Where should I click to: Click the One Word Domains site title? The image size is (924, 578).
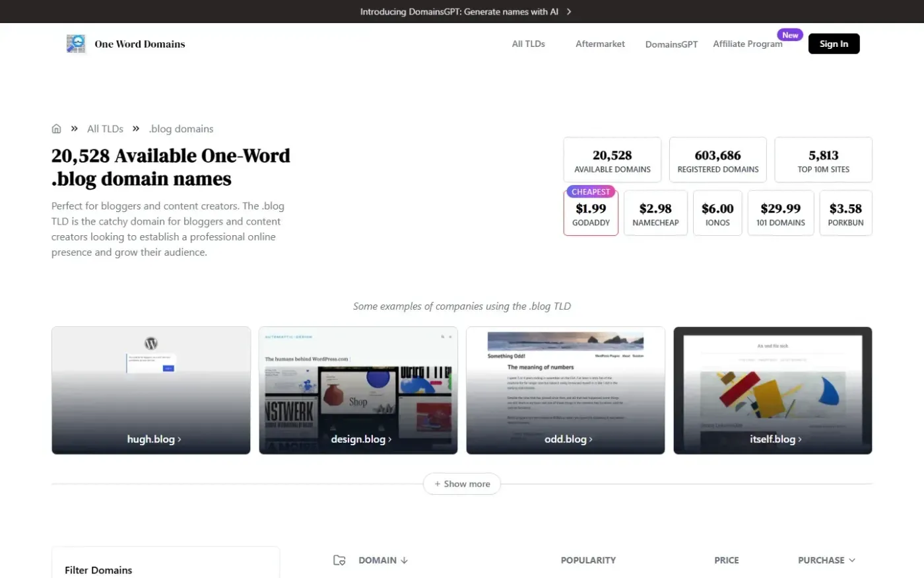140,44
